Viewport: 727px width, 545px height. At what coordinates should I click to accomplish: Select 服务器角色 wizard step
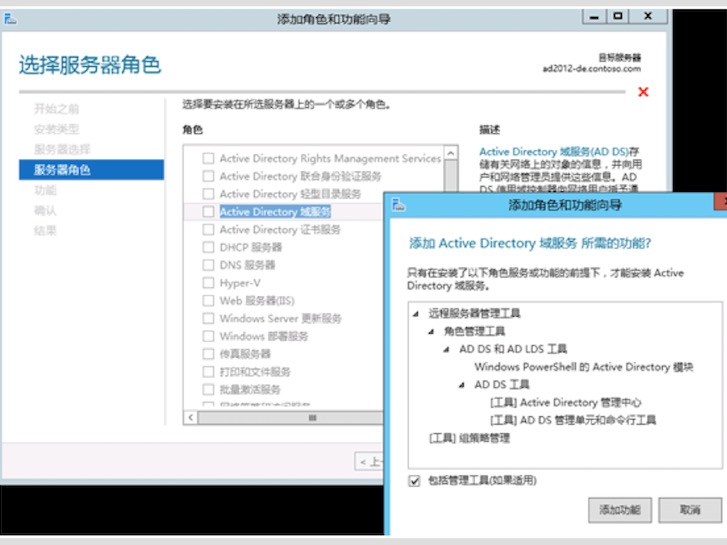(x=91, y=170)
